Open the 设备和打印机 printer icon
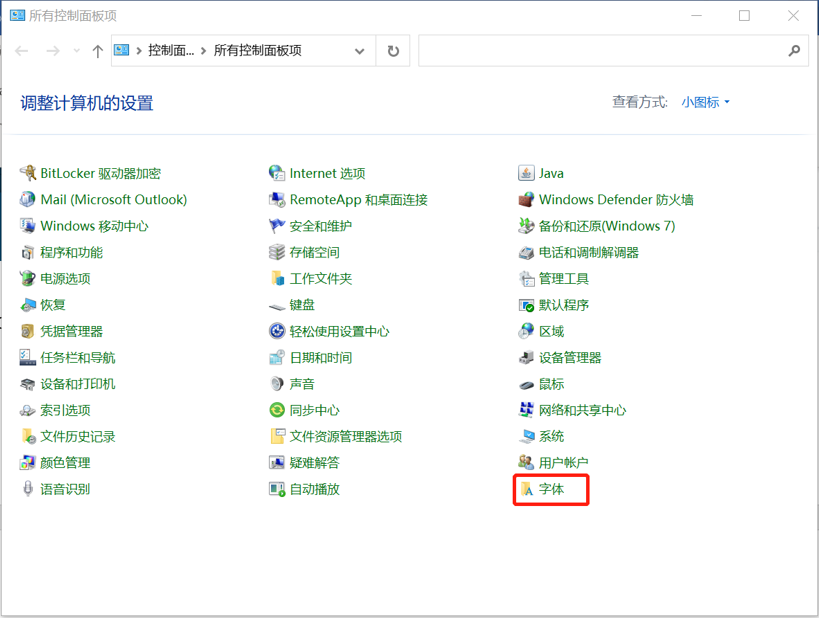The height and width of the screenshot is (618, 819). tap(27, 384)
